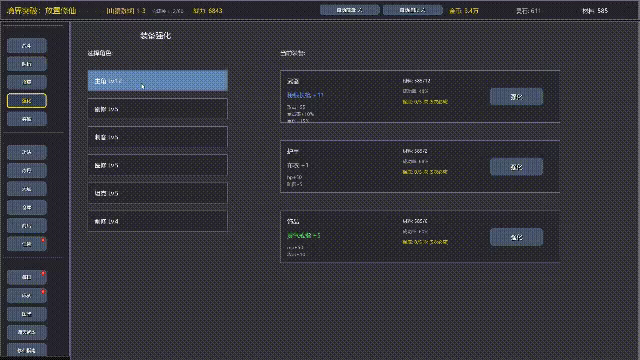Select the 主角 lv12 character row
Viewport: 640px width, 360px height.
[x=158, y=81]
